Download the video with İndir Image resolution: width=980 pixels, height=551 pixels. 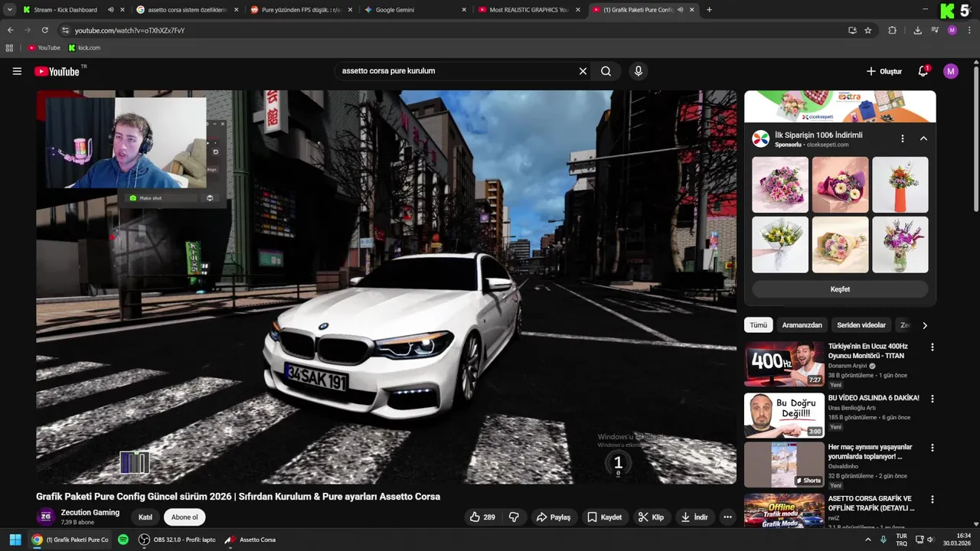[x=694, y=517]
